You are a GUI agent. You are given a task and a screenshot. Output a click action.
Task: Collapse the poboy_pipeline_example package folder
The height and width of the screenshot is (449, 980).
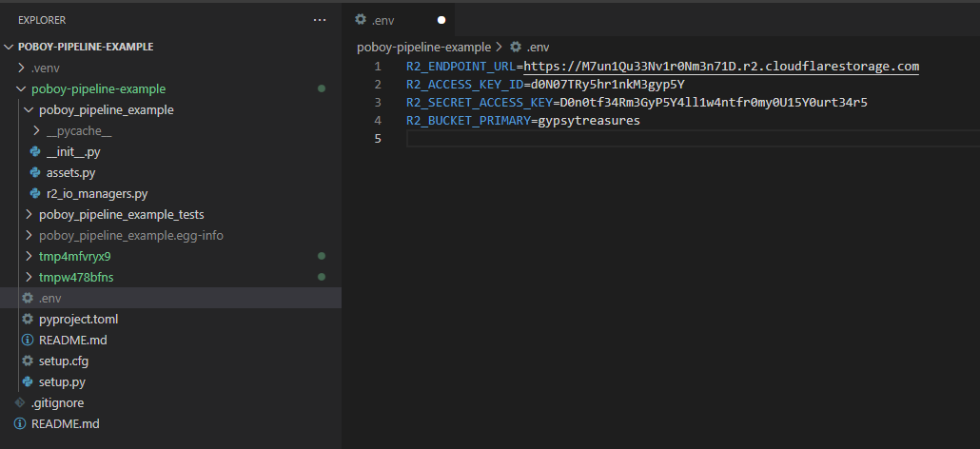[29, 110]
